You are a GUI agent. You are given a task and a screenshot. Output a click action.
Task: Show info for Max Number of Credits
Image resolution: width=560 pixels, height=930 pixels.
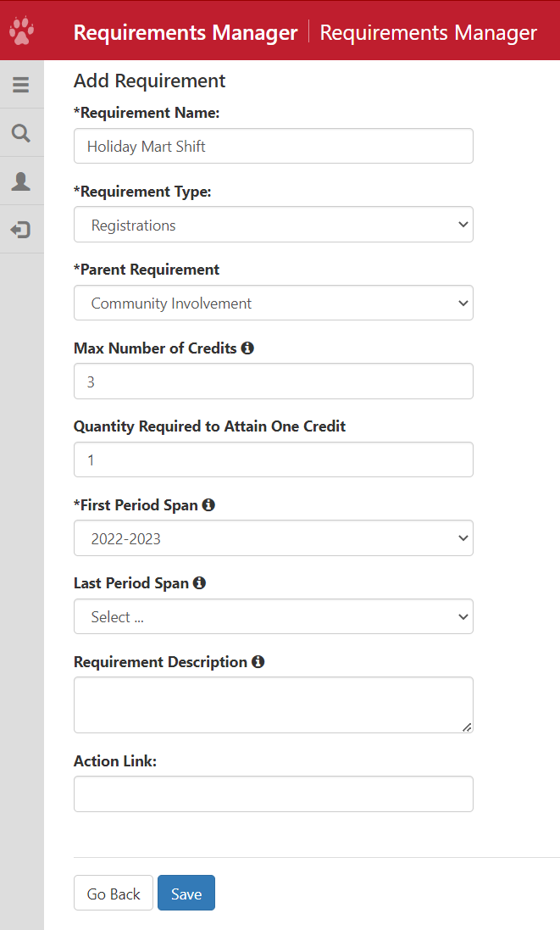[x=247, y=348]
